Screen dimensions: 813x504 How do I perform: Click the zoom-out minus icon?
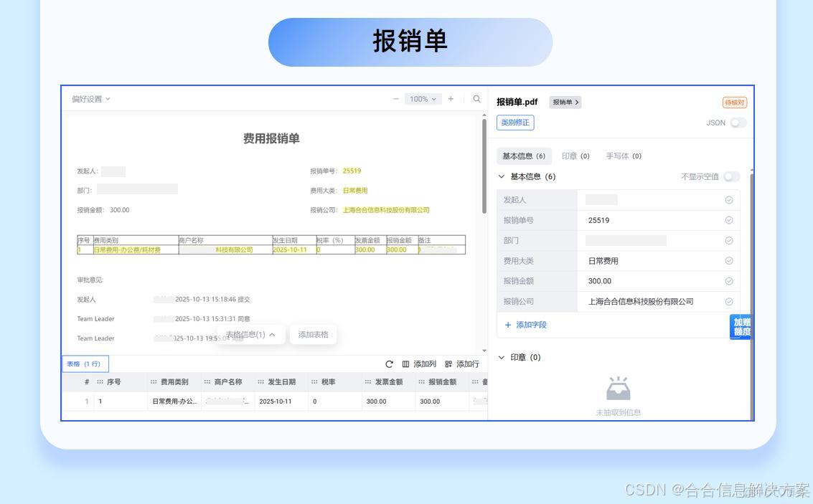click(395, 99)
